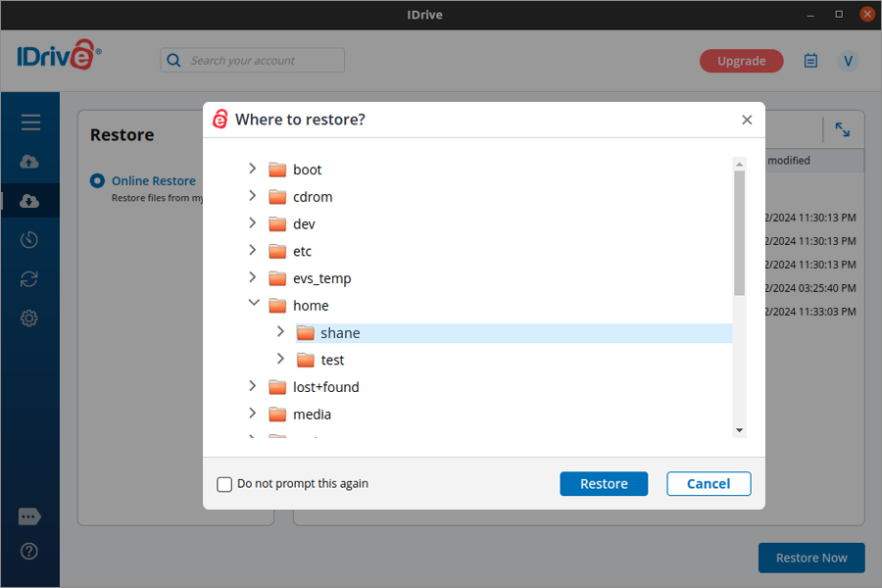Open the sync sidebar icon
Viewport: 882px width, 588px height.
click(x=29, y=279)
